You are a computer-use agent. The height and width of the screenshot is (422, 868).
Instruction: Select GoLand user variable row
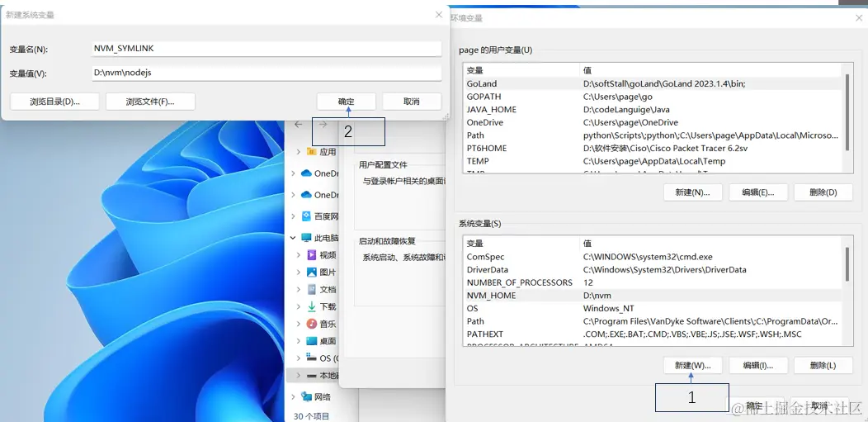[653, 83]
